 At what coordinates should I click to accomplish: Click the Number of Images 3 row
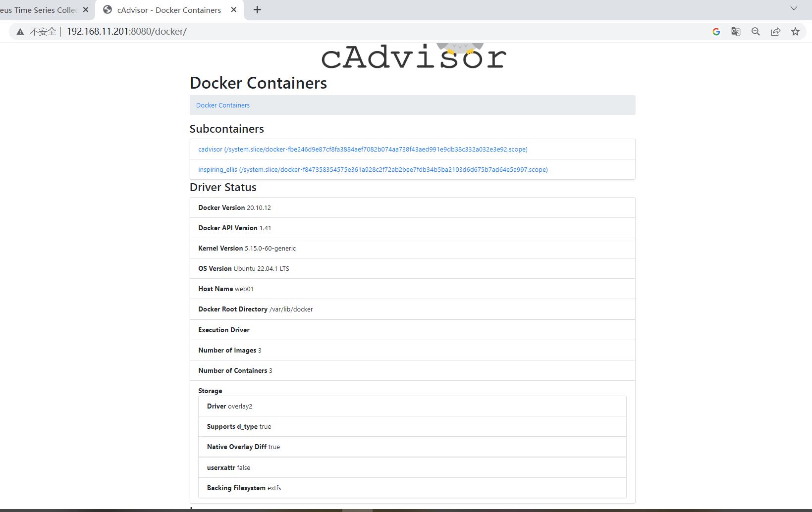tap(412, 350)
